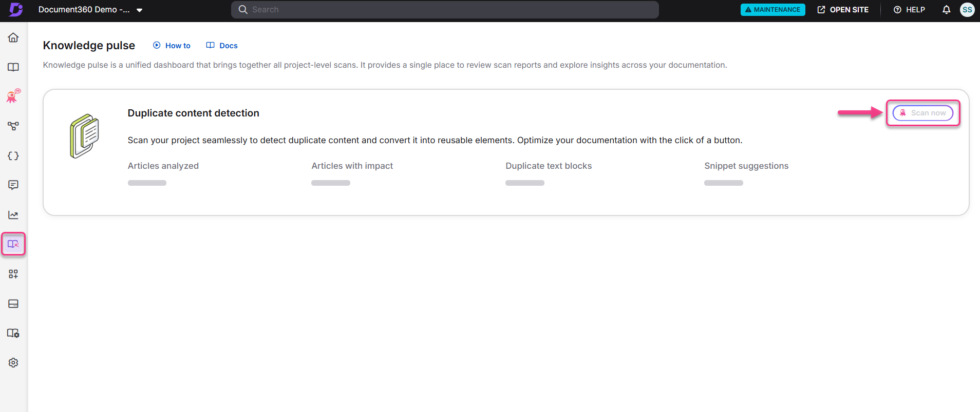This screenshot has height=412, width=980.
Task: Select the Document360 Demo project name
Action: click(84, 9)
